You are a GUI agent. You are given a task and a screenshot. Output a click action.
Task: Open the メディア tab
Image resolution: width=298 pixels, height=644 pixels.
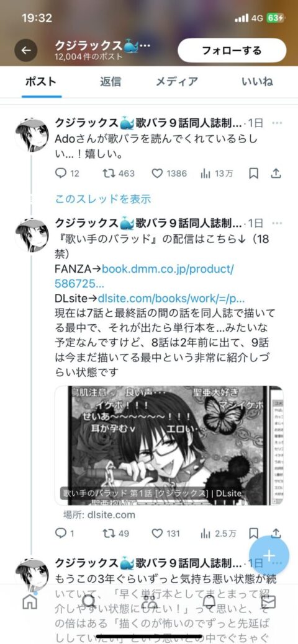[176, 81]
